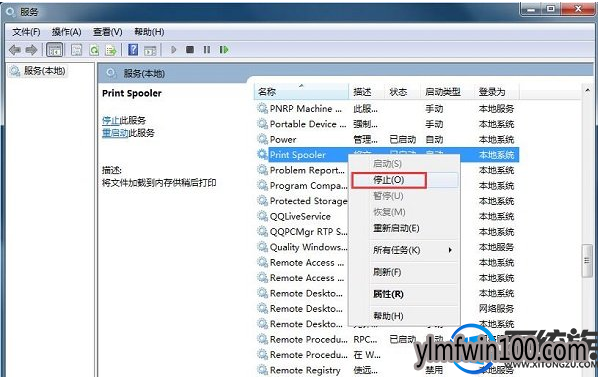598x377 pixels.
Task: Click the vertical scrollbar thumb of services list
Action: click(587, 261)
